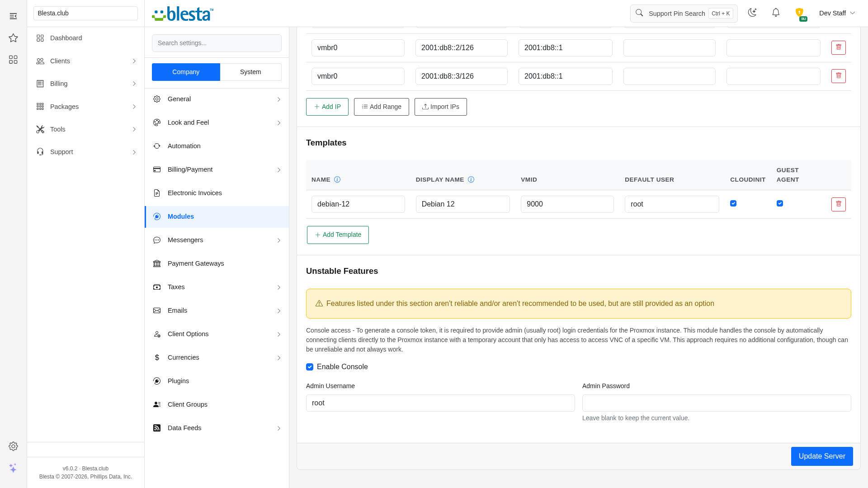Expand the Billing menu
This screenshot has height=488, width=868.
[86, 84]
